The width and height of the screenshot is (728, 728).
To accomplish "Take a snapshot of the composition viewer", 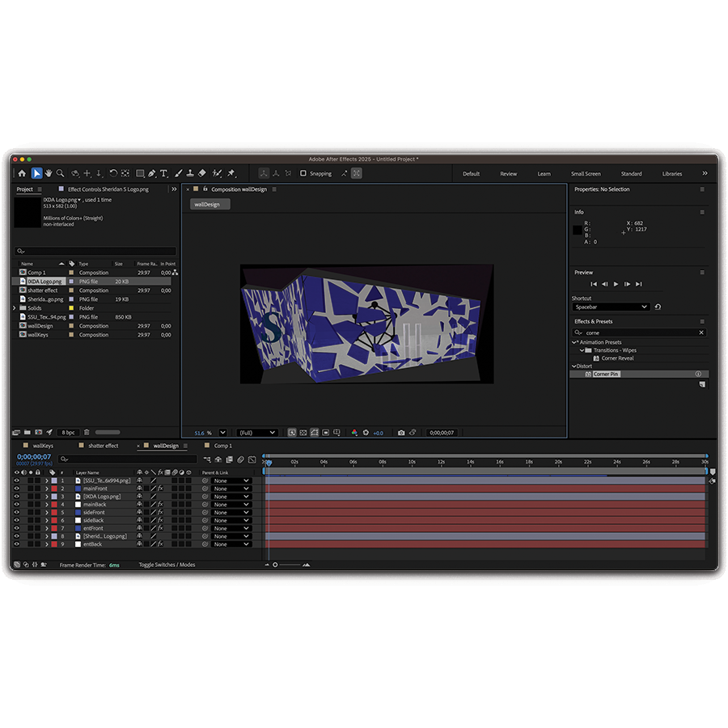I will [x=401, y=433].
